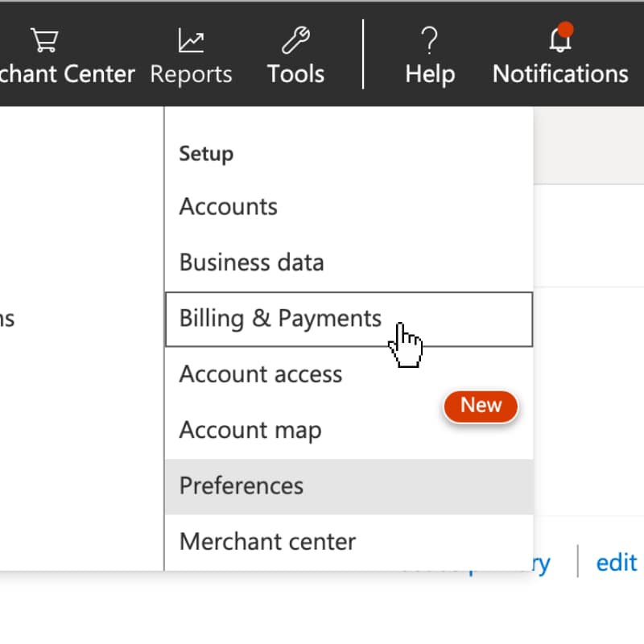Open Business data from Setup menu
This screenshot has width=644, height=644.
(x=251, y=262)
